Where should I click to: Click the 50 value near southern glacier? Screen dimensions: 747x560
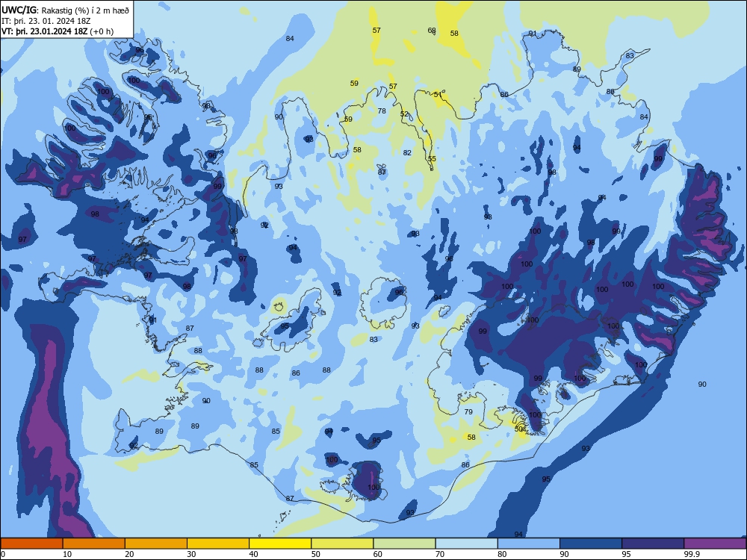pyautogui.click(x=519, y=429)
